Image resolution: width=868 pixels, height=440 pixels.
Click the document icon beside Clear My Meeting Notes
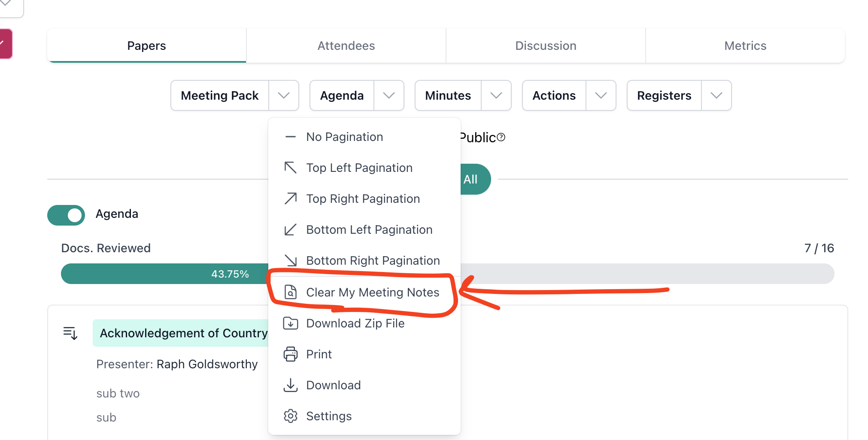pos(291,292)
